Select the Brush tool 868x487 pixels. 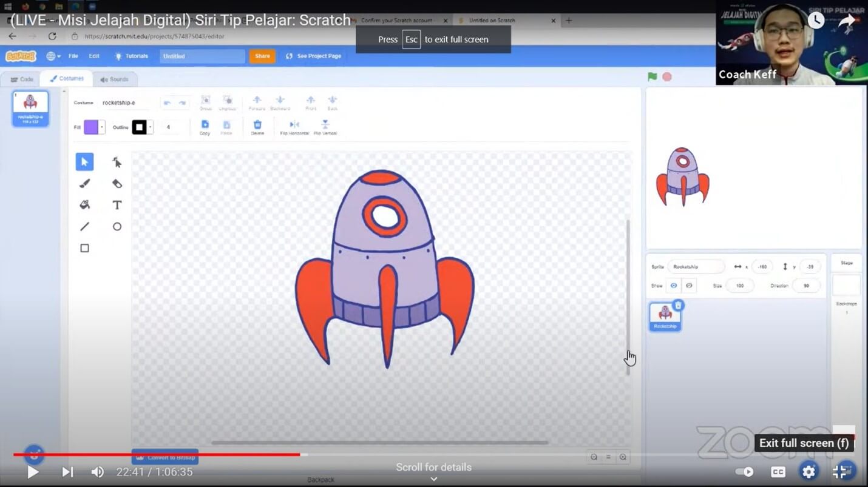(x=84, y=183)
